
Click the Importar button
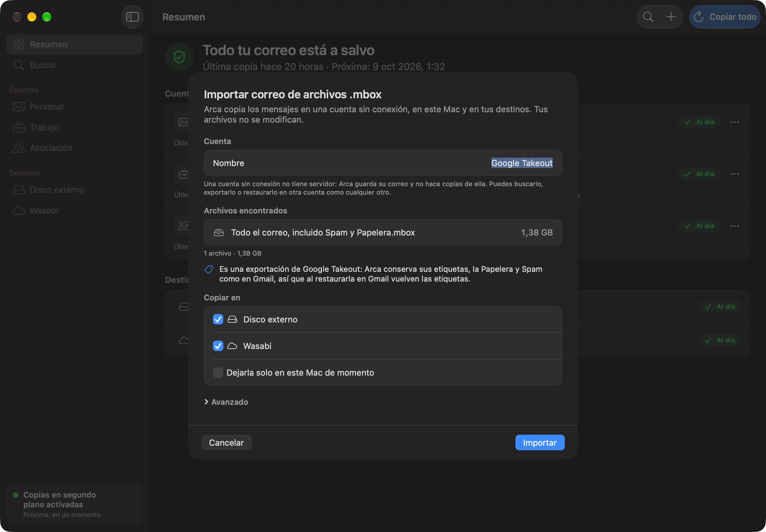[540, 443]
